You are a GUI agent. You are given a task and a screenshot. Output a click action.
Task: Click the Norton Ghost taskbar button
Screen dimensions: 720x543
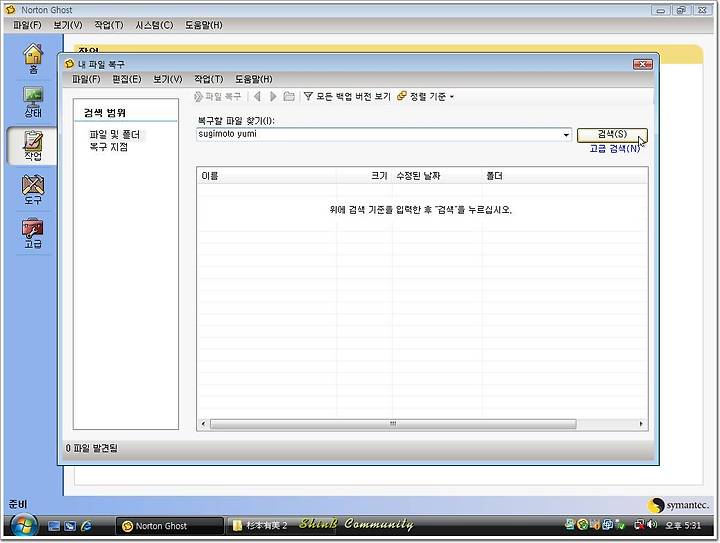coord(169,526)
